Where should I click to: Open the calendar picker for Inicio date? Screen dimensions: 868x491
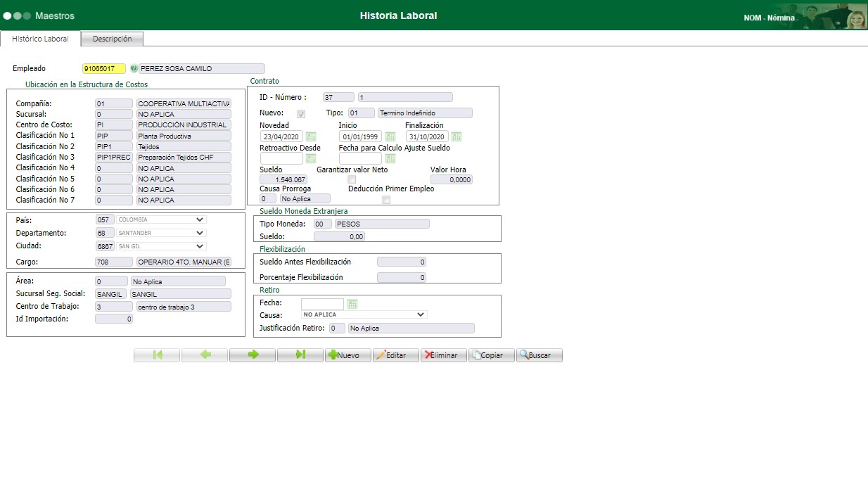pyautogui.click(x=390, y=136)
